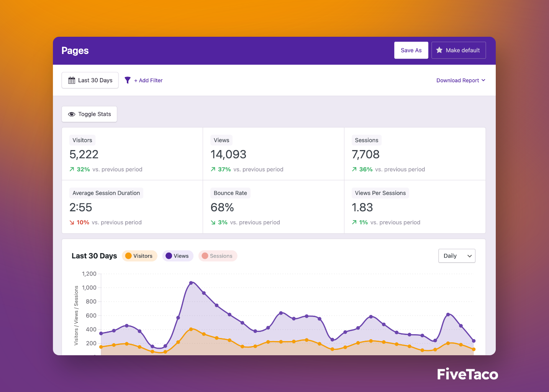The image size is (549, 392).
Task: Toggle the Sessions chart legend pill
Action: (218, 256)
